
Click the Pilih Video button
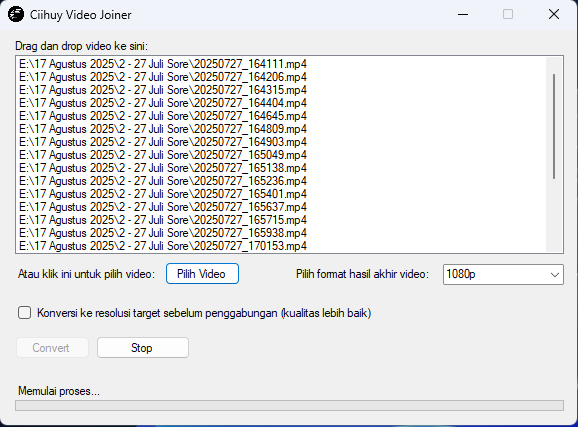coord(202,274)
